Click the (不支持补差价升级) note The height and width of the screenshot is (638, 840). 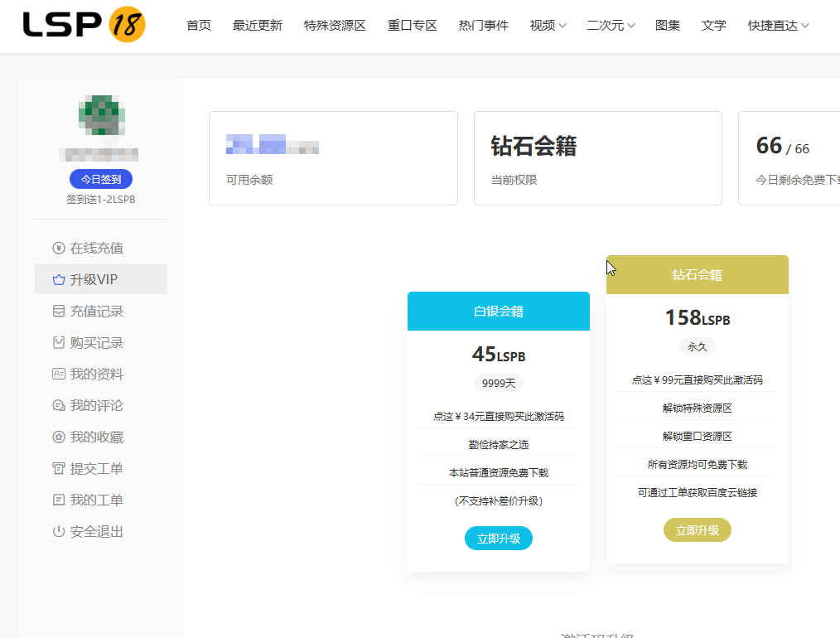(x=498, y=500)
